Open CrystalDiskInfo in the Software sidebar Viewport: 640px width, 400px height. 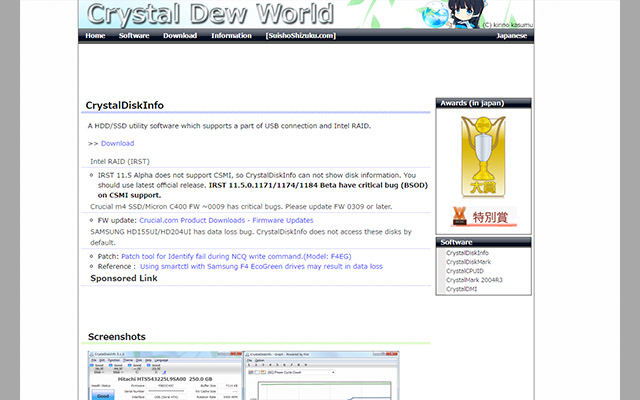467,253
